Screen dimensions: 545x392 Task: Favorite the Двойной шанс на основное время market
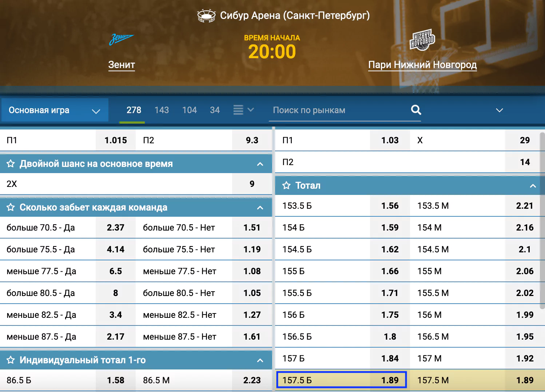pyautogui.click(x=11, y=164)
